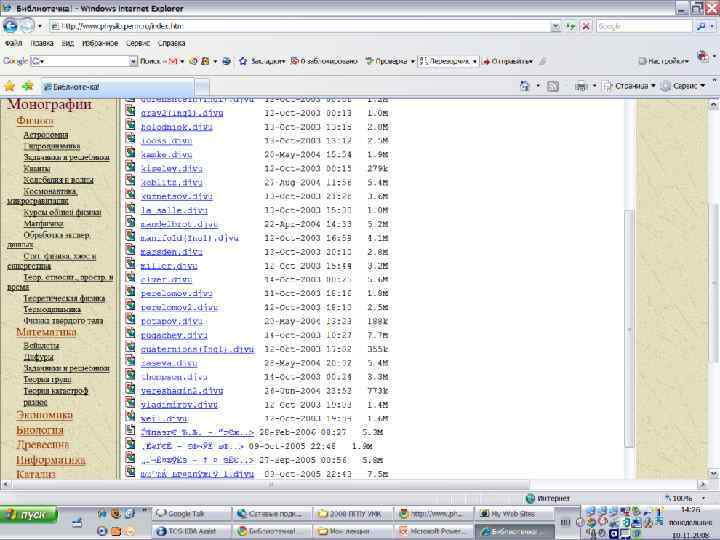The image size is (720, 540).
Task: Open the recent pages dropdown next to Forward
Action: coord(40,26)
